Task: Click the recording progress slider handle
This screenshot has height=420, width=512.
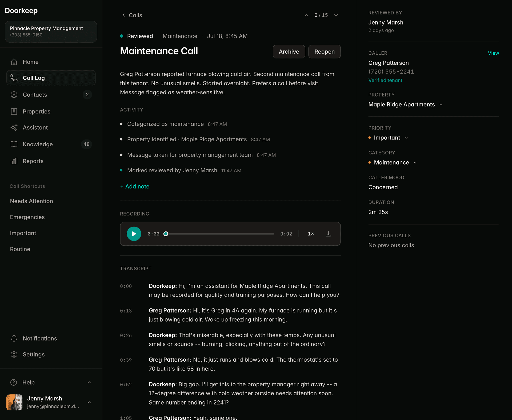Action: (166, 234)
